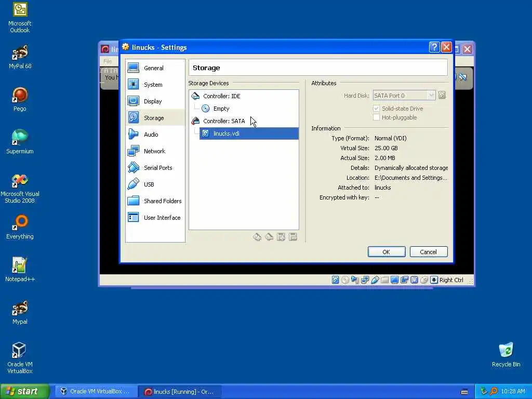
Task: Select the linucks.vdi disk entry
Action: [x=249, y=134]
